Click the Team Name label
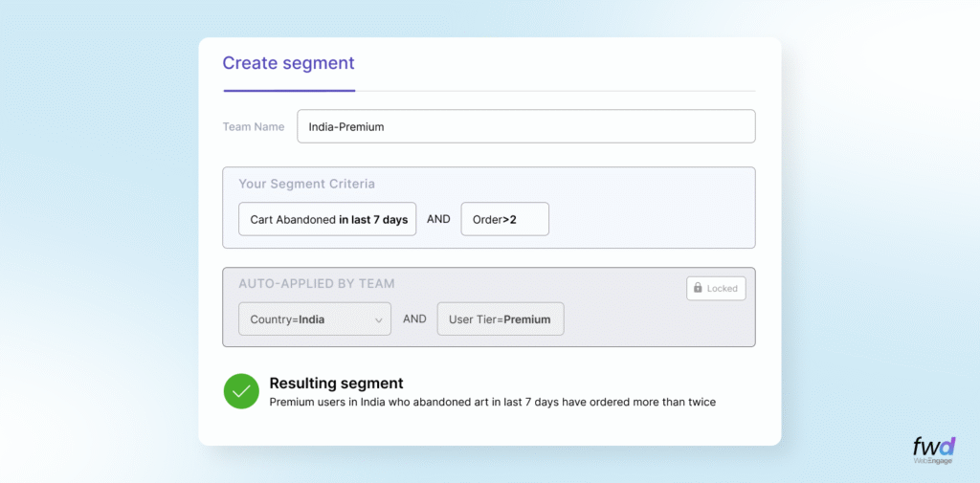Screen dimensions: 980x483 [254, 126]
